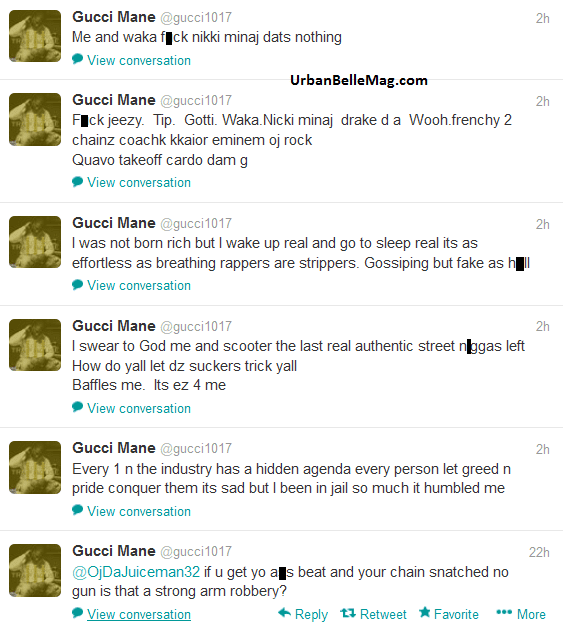Click the avatar thumbnail of the first tweet

coord(35,36)
